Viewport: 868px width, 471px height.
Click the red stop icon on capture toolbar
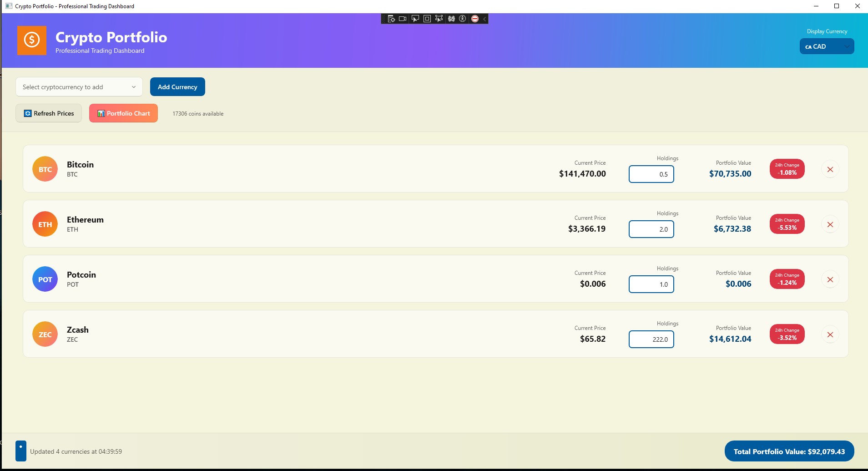click(x=475, y=19)
